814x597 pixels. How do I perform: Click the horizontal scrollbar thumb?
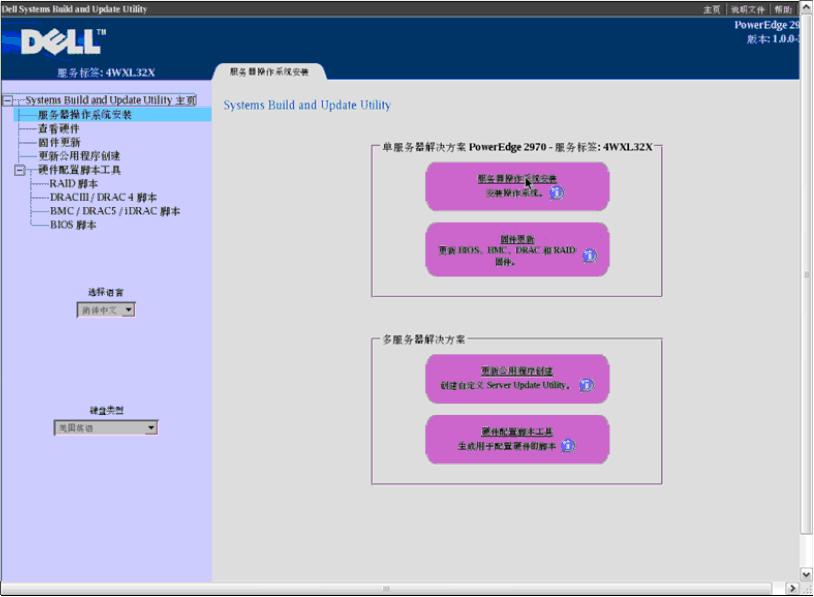point(386,588)
